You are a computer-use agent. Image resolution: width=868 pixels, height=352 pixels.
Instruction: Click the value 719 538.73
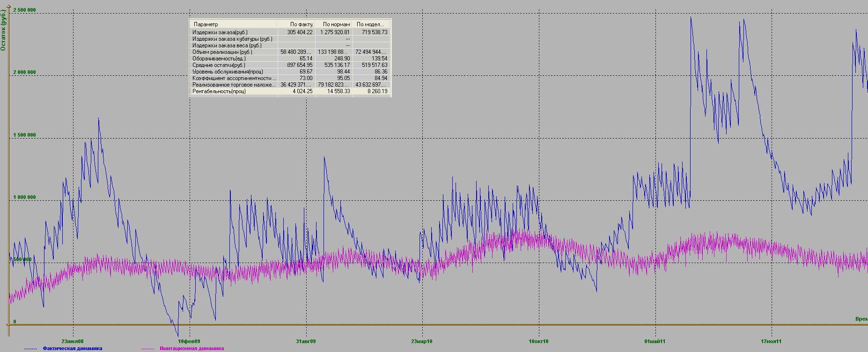(x=375, y=32)
